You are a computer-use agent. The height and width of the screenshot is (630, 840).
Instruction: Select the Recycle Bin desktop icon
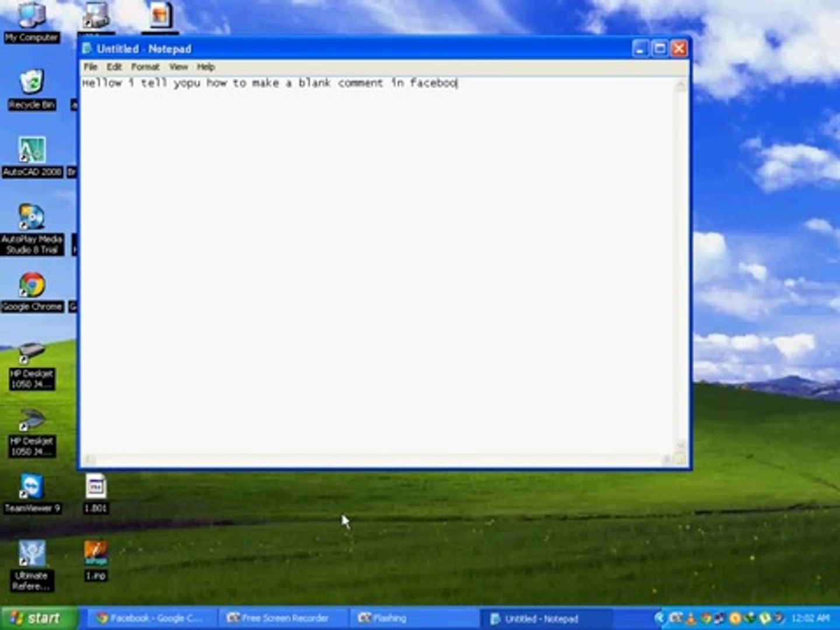32,90
